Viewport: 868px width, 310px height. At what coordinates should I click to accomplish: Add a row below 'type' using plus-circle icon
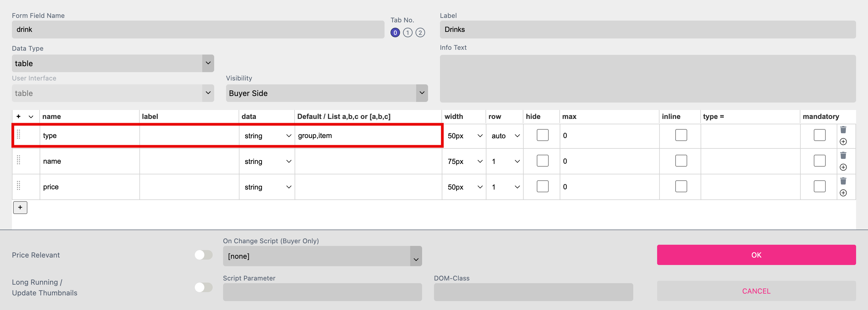(x=843, y=142)
